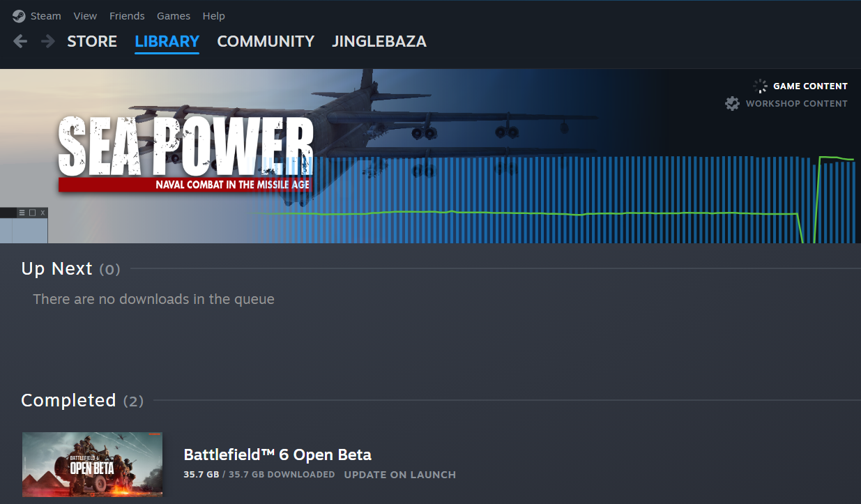Click the download speed graph
This screenshot has width=861, height=504.
click(x=554, y=200)
